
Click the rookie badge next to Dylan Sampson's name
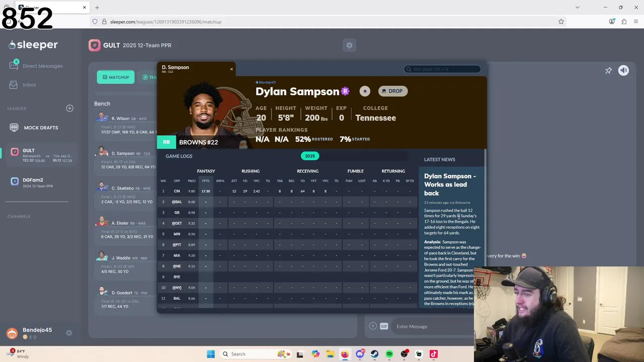(345, 91)
